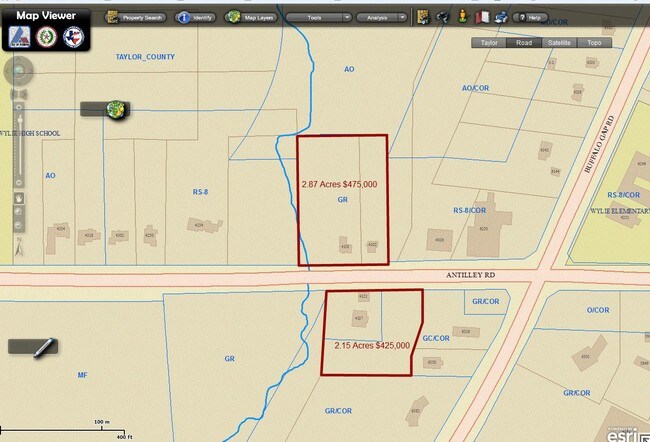
Task: Click the blue triangle logo icon
Action: click(20, 36)
